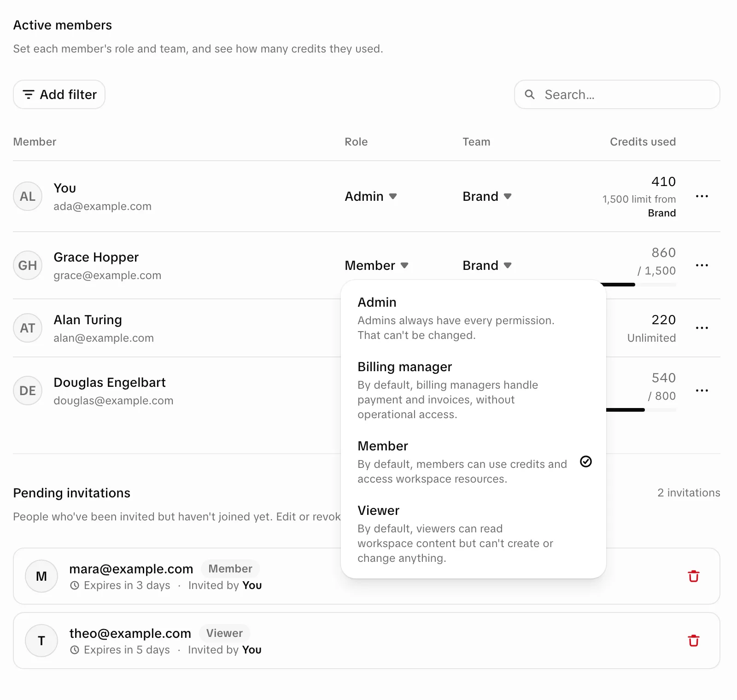
Task: Click the Credits used column header
Action: pos(643,142)
